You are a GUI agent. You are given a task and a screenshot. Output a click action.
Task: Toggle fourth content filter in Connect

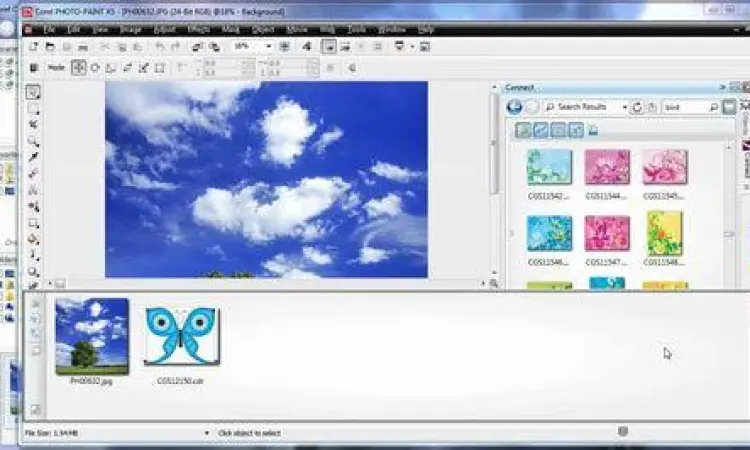click(576, 130)
